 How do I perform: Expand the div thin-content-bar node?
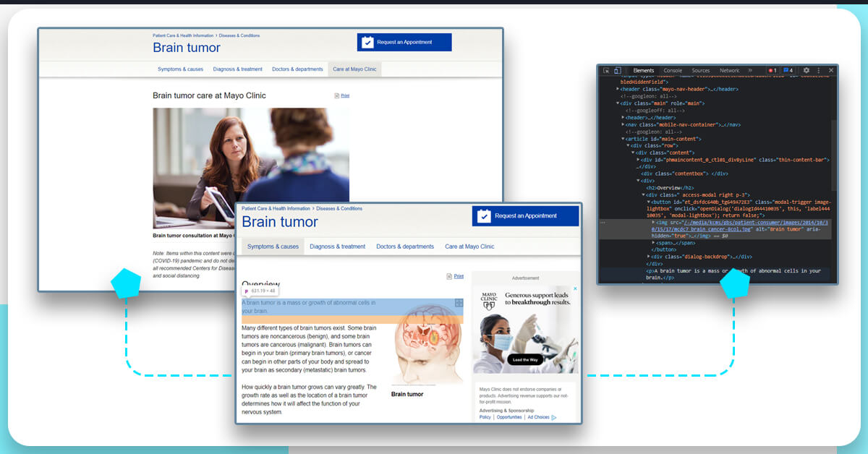(x=638, y=159)
